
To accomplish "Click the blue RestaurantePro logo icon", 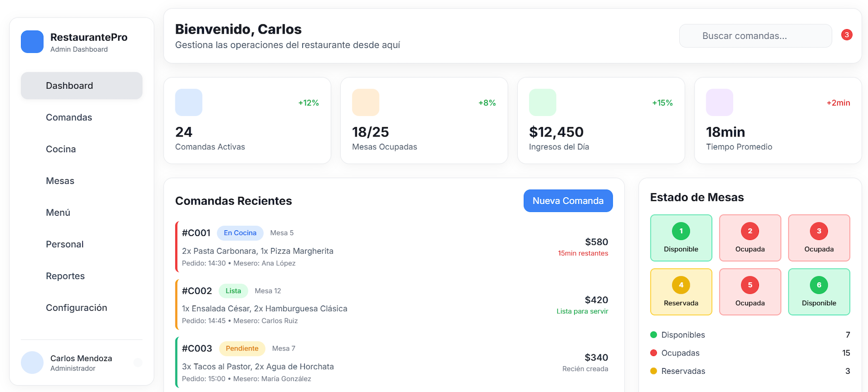I will [32, 42].
